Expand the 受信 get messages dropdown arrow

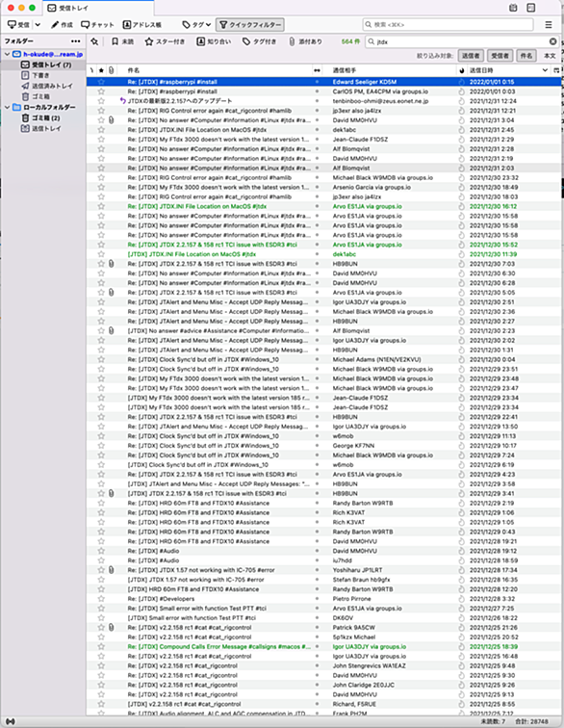pos(38,25)
